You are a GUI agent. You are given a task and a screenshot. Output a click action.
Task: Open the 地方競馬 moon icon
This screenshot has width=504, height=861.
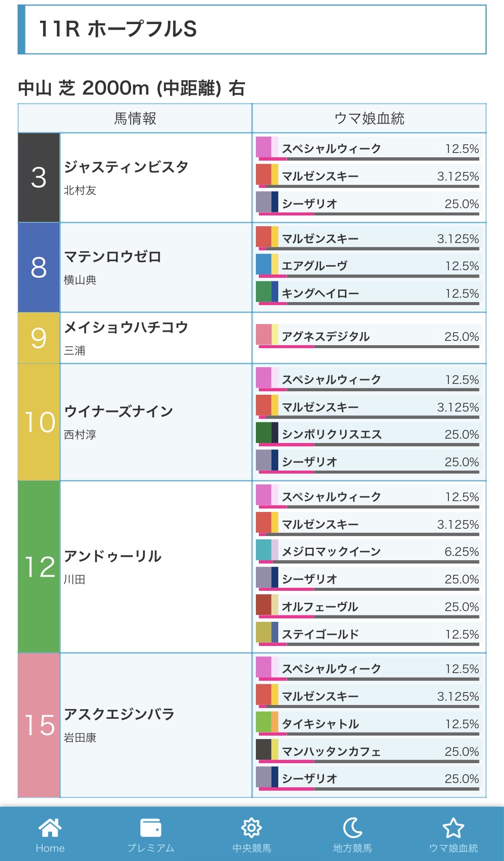point(352,827)
